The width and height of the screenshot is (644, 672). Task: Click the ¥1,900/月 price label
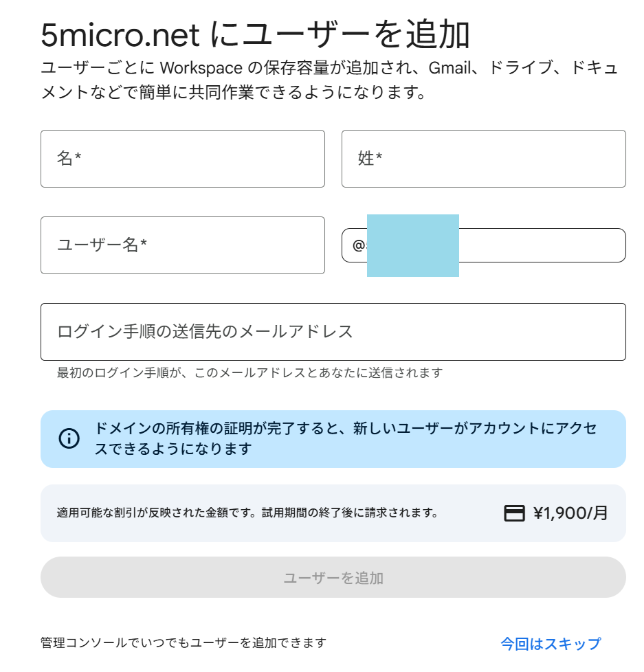click(570, 513)
